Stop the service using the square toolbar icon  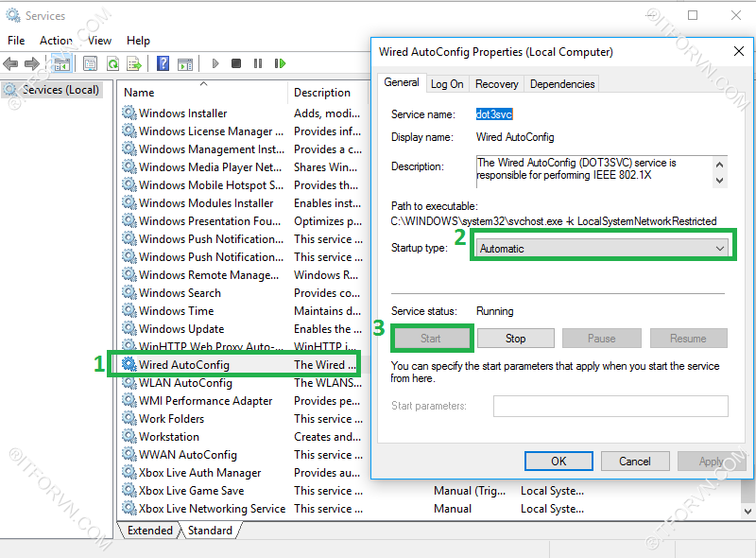[238, 63]
